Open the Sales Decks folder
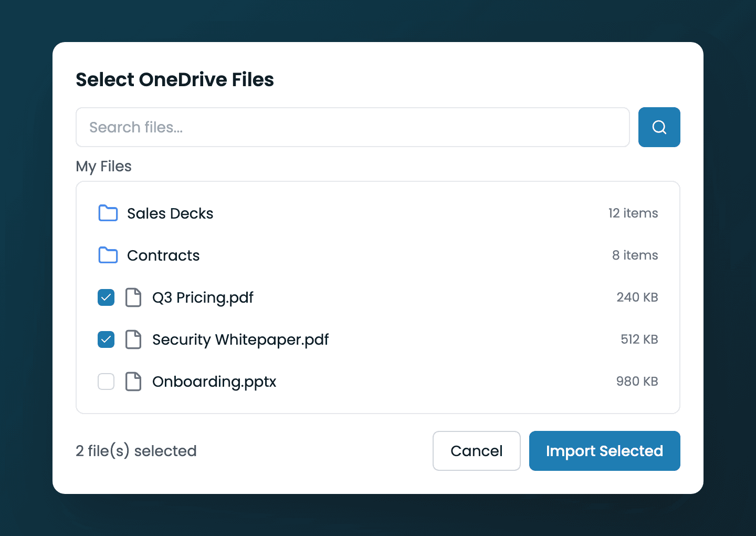Screen dimensions: 756x536 [x=378, y=213]
